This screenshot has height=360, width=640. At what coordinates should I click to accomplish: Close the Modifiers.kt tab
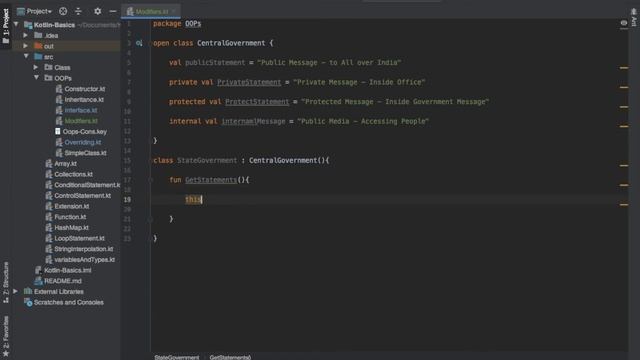[174, 11]
